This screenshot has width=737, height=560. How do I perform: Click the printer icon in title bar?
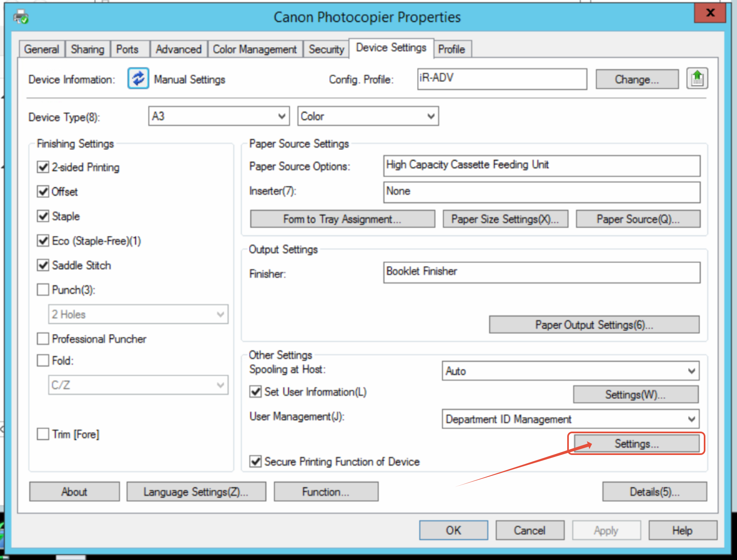(21, 17)
